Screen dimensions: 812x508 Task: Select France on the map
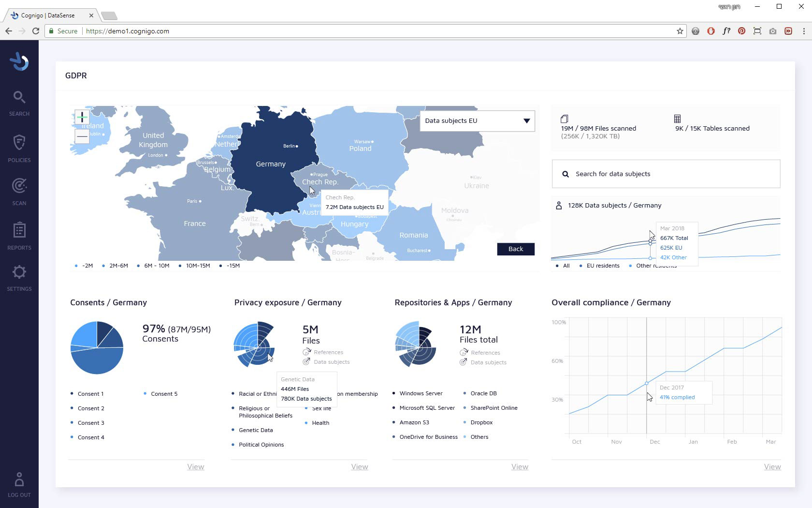tap(195, 224)
